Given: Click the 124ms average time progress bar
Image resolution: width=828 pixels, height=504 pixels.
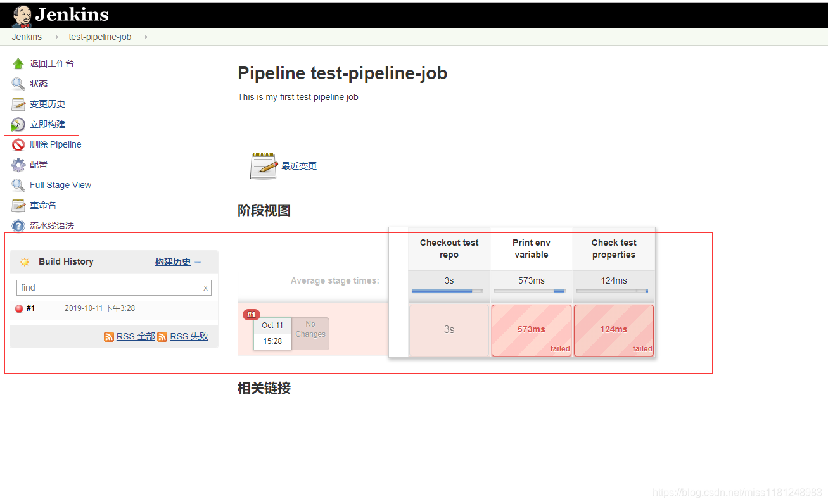Looking at the screenshot, I should (612, 291).
